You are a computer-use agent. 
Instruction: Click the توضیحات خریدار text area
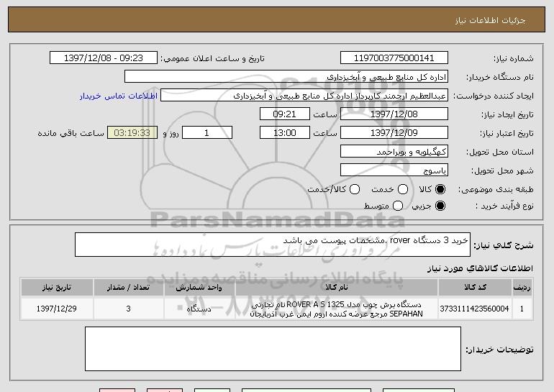click(x=273, y=349)
